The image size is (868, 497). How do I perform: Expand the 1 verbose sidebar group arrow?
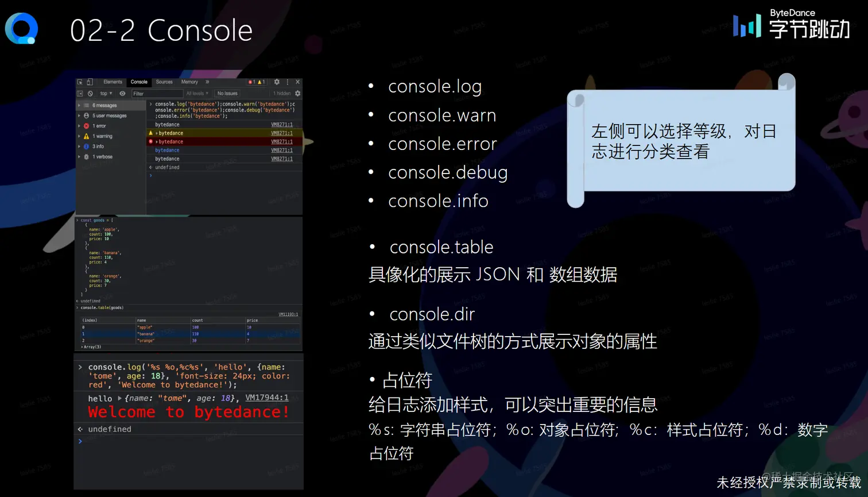pyautogui.click(x=79, y=157)
